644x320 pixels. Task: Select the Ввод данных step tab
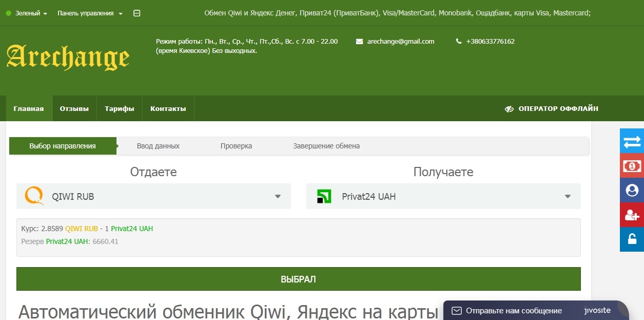[158, 146]
